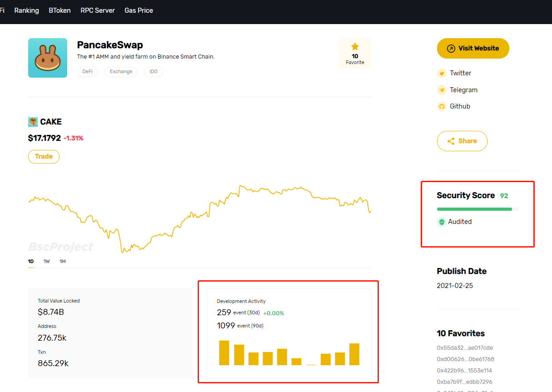
Task: Click the share icon in Share button
Action: 451,141
